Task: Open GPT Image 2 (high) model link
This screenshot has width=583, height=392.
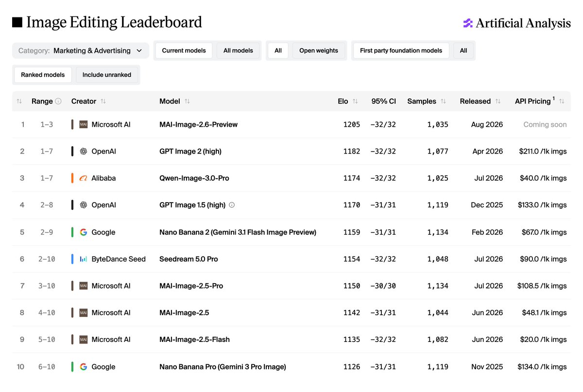Action: tap(190, 152)
